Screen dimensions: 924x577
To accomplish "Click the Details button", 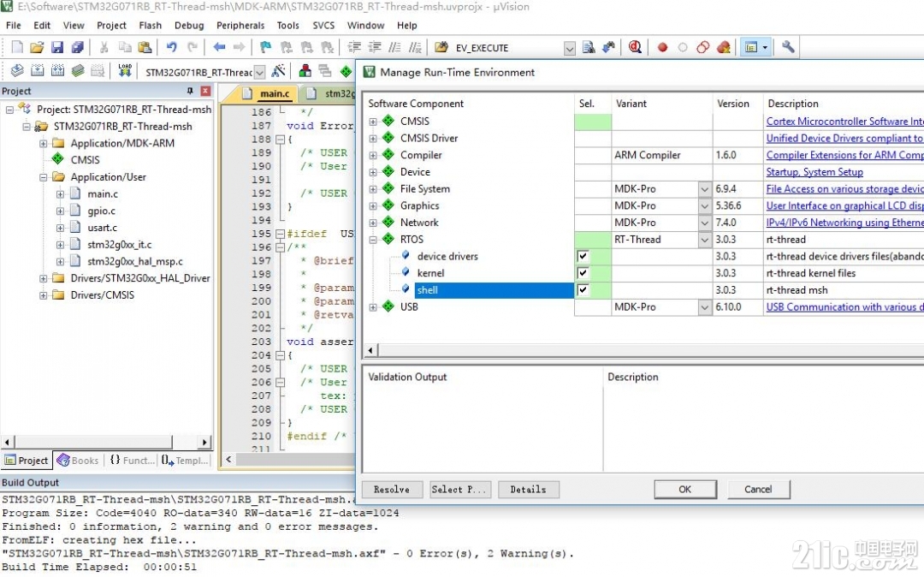I will 528,490.
